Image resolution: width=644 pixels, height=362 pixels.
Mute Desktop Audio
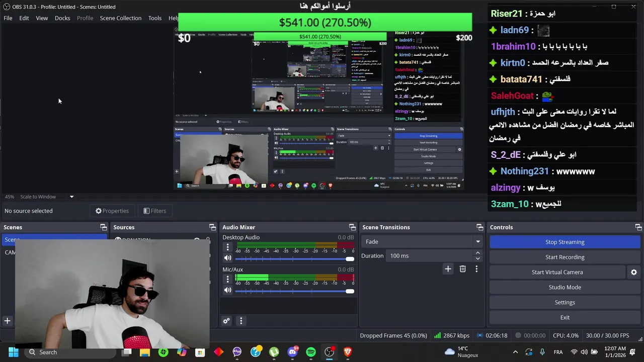point(227,258)
